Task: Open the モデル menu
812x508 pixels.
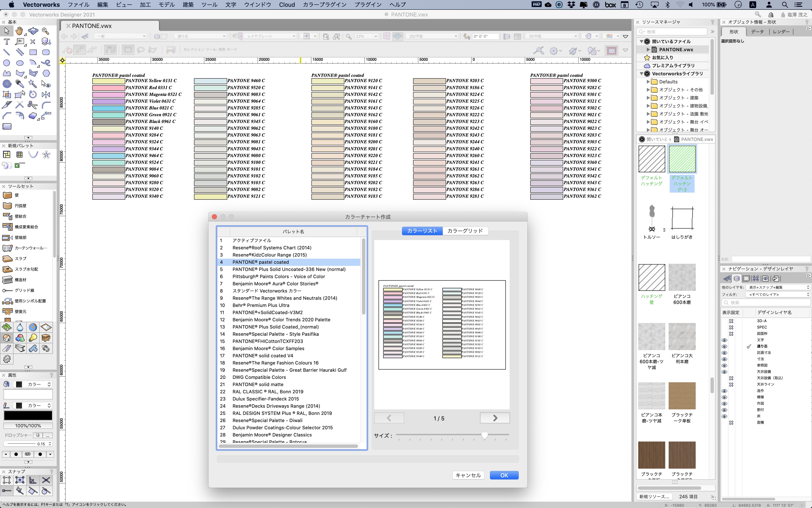Action: (x=166, y=5)
